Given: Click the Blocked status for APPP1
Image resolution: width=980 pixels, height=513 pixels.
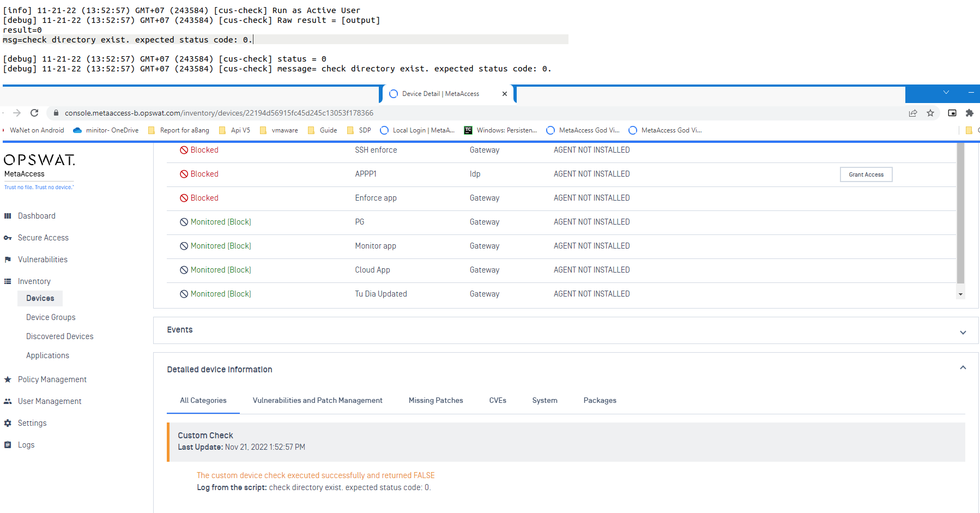Looking at the screenshot, I should click(x=204, y=174).
